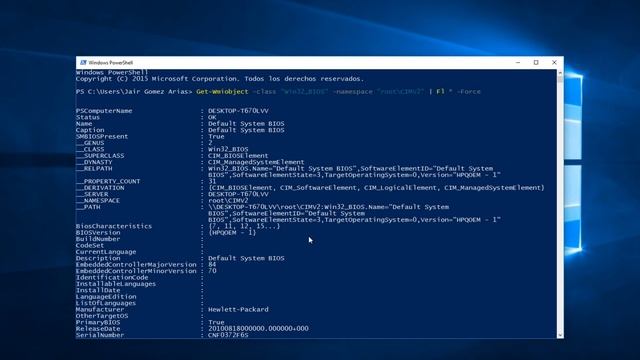640x360 pixels.
Task: Click the Hewlett-Packard manufacturer value
Action: point(238,309)
